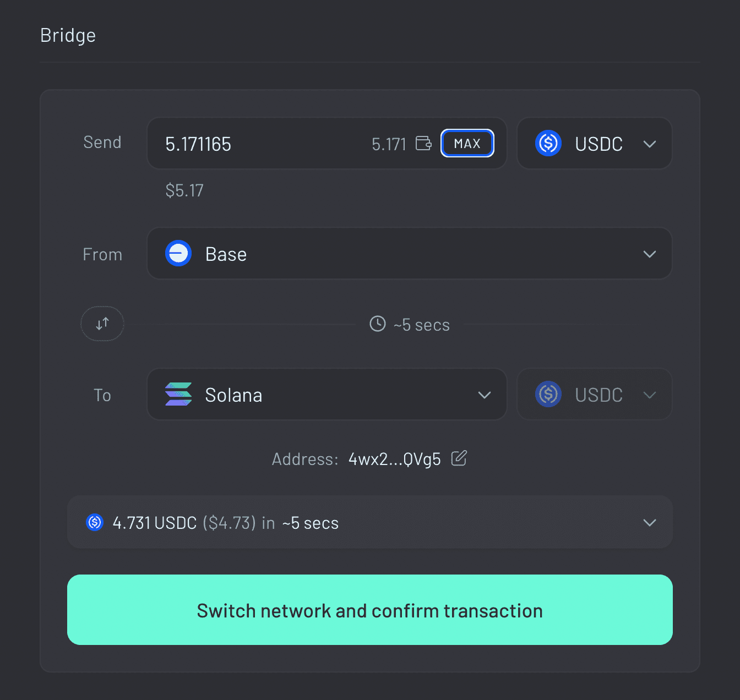Click the $5.17 USD value text
This screenshot has height=700, width=740.
click(x=184, y=190)
